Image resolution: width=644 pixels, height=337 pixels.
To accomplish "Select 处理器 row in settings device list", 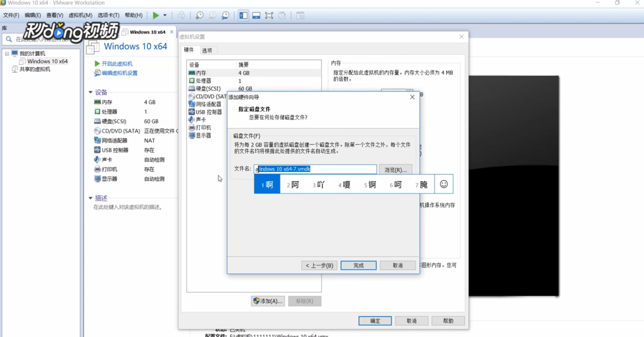I will point(254,81).
